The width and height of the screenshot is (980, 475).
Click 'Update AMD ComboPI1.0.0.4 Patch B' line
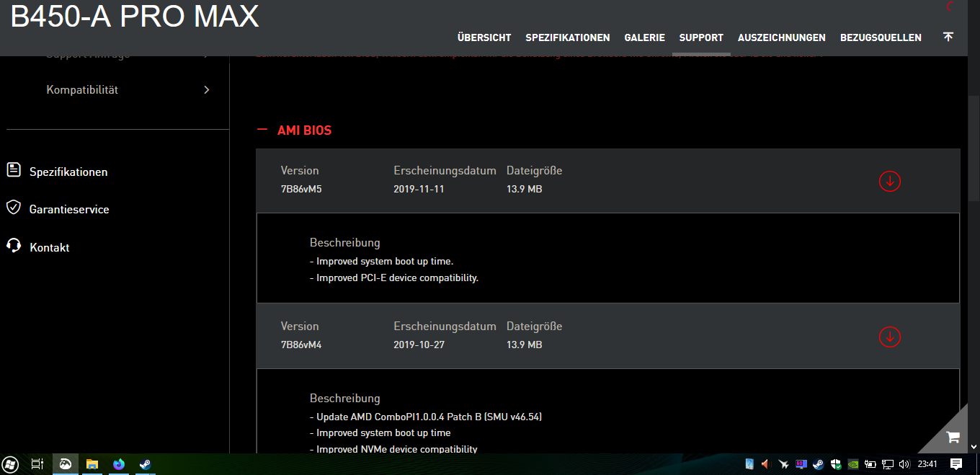coord(426,417)
